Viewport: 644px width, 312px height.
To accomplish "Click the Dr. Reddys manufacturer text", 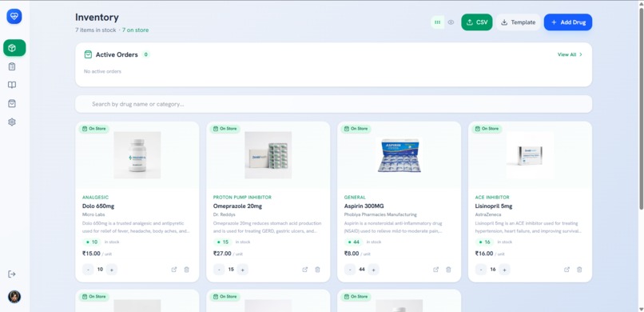I will coord(225,214).
